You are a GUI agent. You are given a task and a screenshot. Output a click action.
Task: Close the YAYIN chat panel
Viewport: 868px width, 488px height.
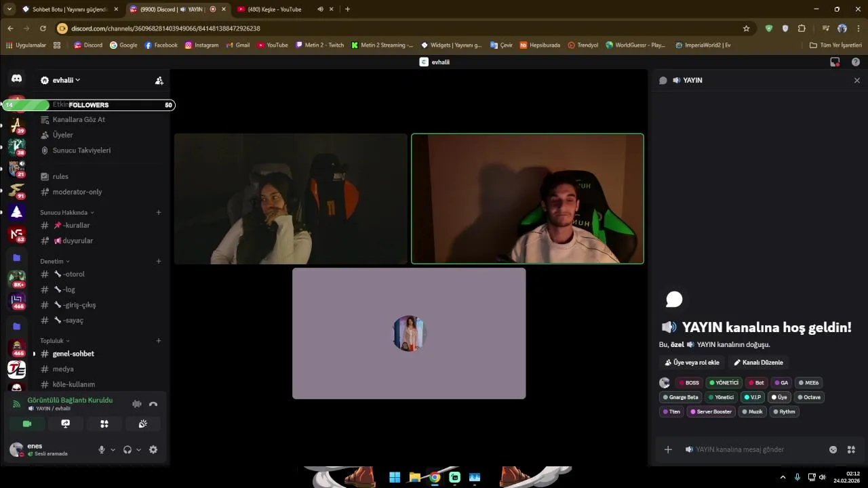(856, 80)
